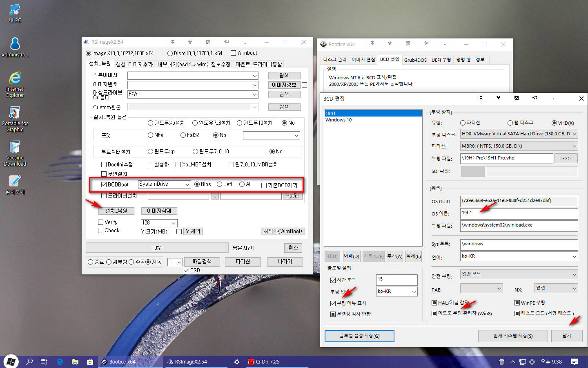
Task: Toggle the Verify checkbox
Action: 100,222
